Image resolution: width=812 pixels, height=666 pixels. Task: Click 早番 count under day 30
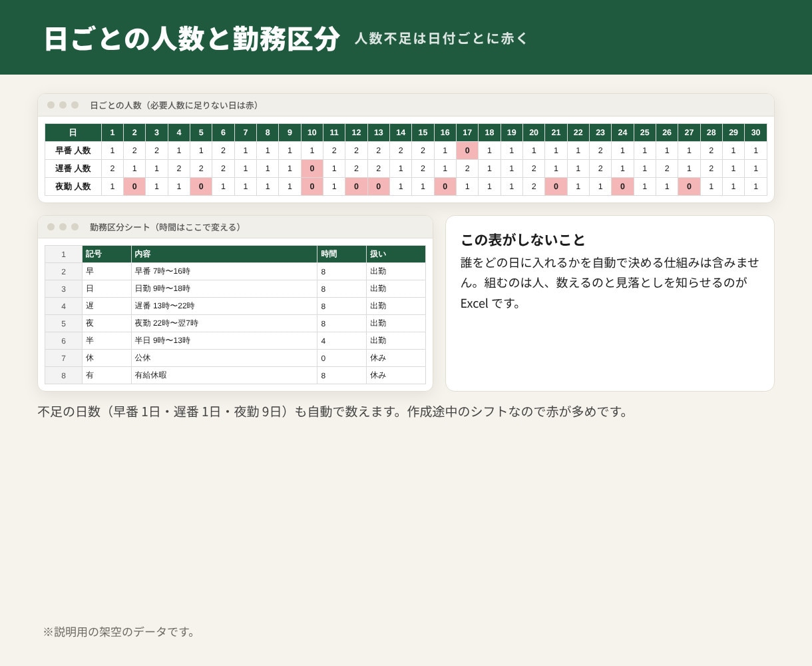tap(755, 151)
